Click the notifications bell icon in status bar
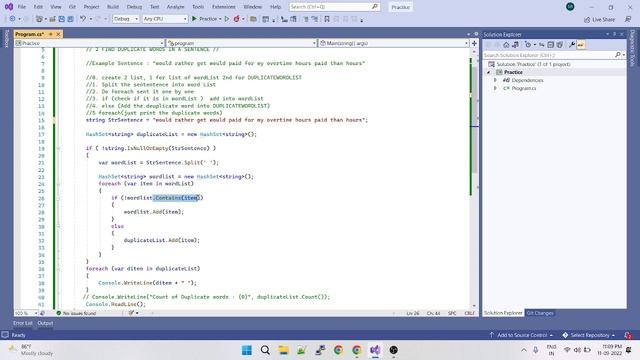Screen dimensions: 640x360 pos(628,335)
